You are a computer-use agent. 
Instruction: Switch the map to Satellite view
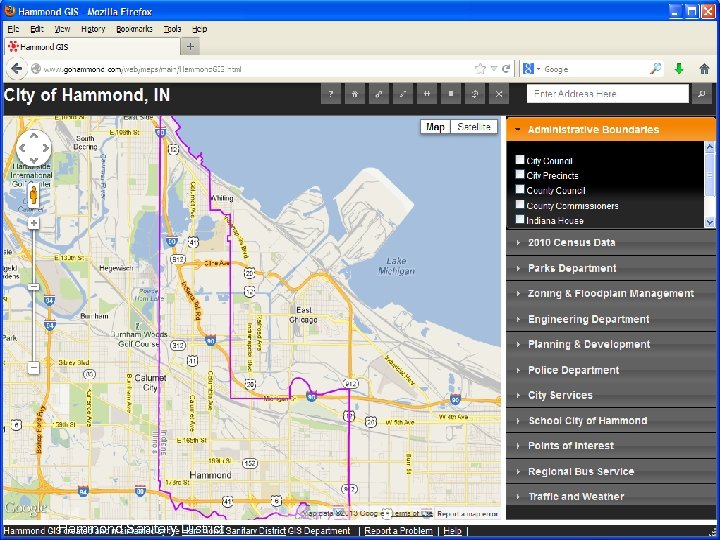[x=474, y=127]
